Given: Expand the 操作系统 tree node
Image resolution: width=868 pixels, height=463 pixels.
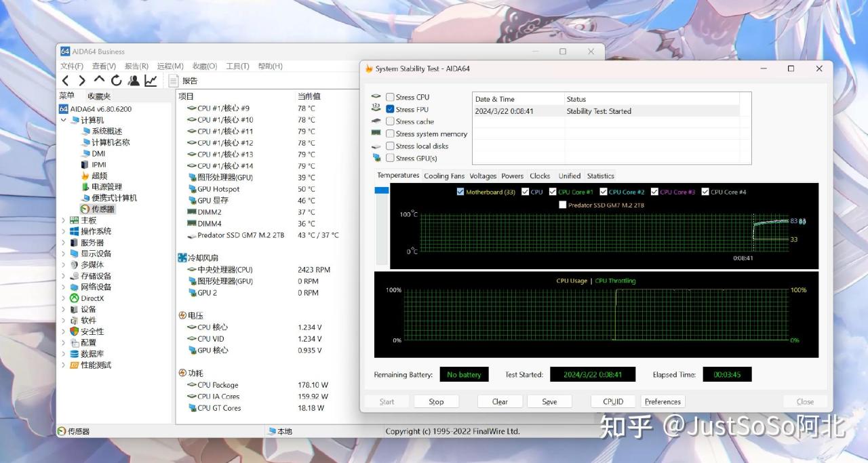Looking at the screenshot, I should (x=64, y=231).
